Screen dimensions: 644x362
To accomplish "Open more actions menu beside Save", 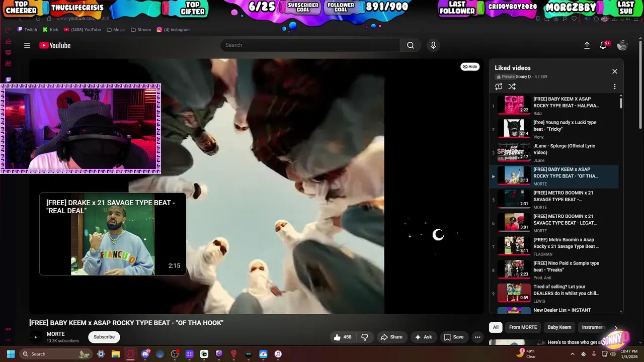I will click(477, 337).
